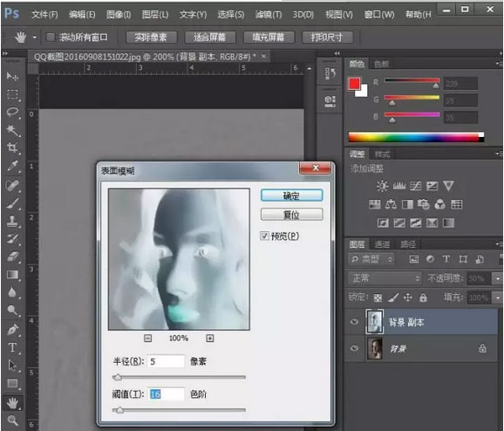Toggle the pixel layer filter
504x431 pixels.
point(413,259)
